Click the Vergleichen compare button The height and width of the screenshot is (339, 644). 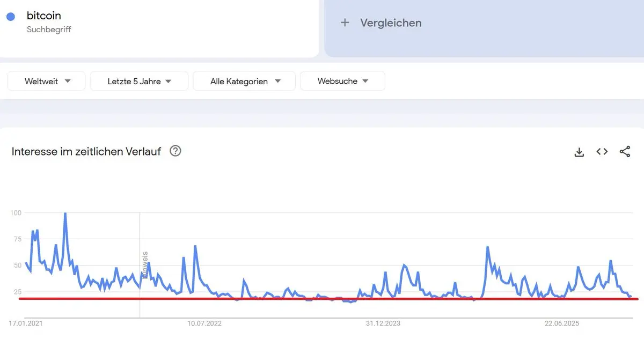coord(391,23)
